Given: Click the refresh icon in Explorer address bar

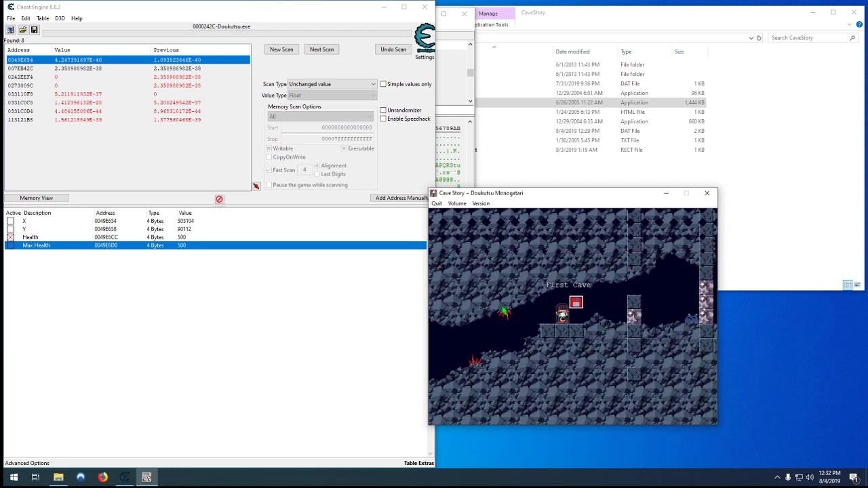Looking at the screenshot, I should 759,38.
